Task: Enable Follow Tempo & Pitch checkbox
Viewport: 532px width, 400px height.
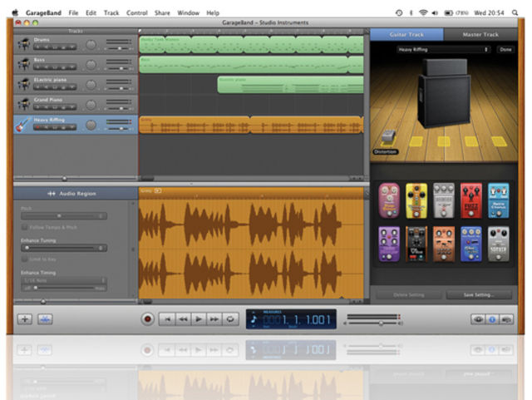Action: tap(24, 227)
